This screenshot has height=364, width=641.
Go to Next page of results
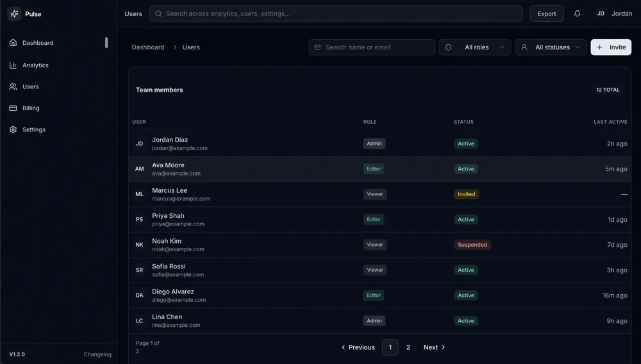click(434, 347)
